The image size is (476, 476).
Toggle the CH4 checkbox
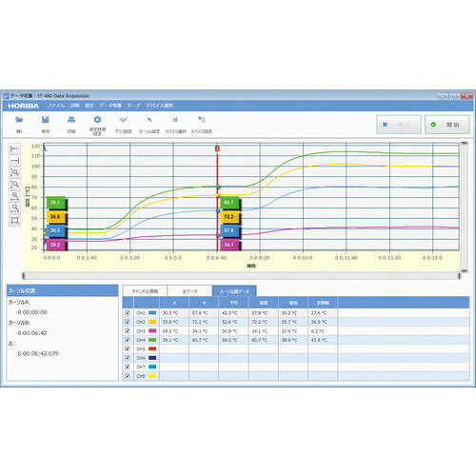click(x=128, y=340)
